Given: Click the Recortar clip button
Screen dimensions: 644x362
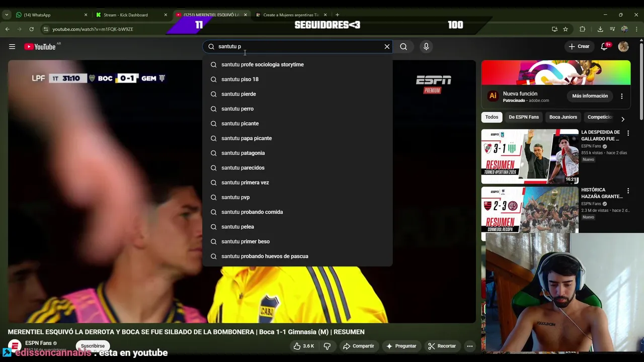Looking at the screenshot, I should [x=442, y=346].
